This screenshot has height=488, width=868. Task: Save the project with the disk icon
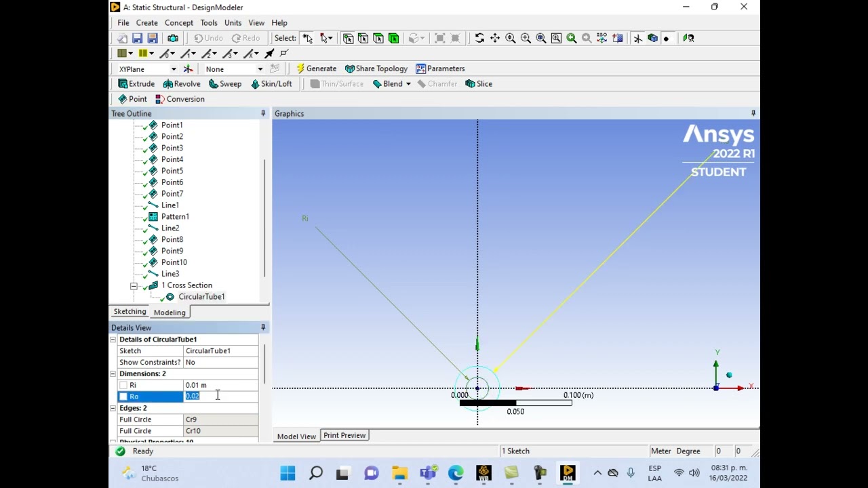[x=137, y=39]
